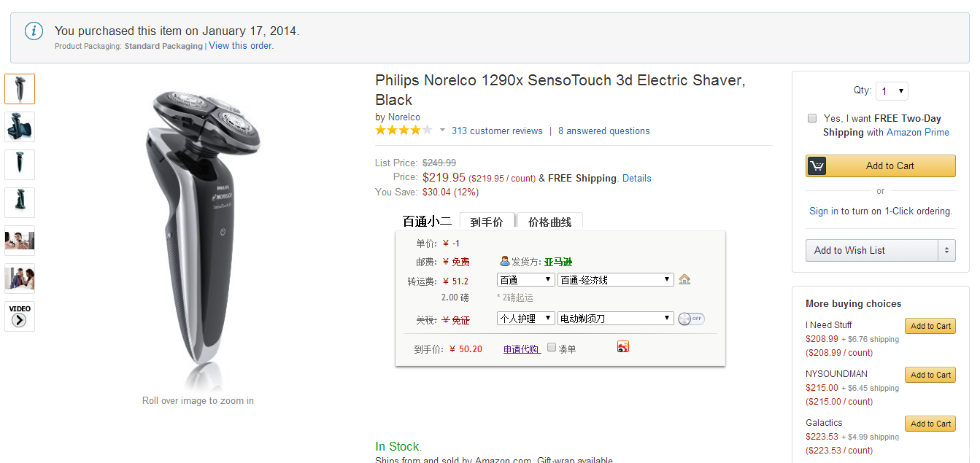This screenshot has width=980, height=463.
Task: Click the home icon beside the shipping route dropdown
Action: (x=684, y=279)
